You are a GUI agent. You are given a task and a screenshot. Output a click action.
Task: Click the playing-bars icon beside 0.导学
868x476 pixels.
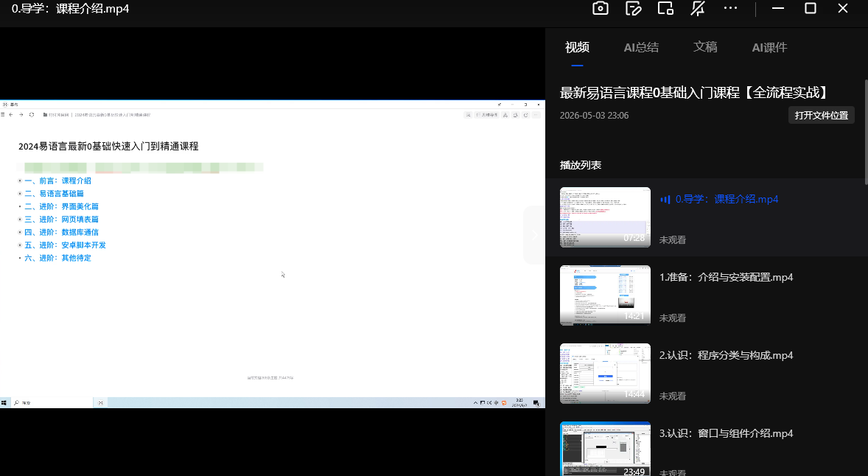tap(665, 199)
